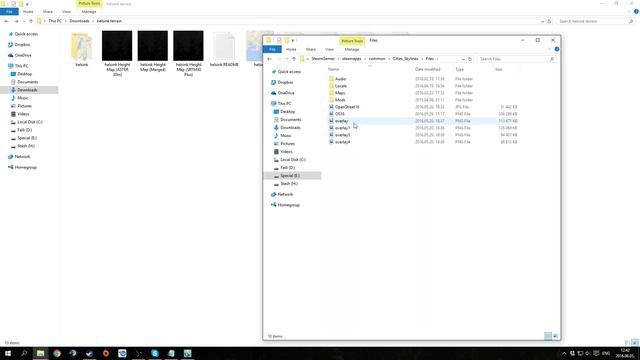Select Downloads in helsinki terrain sidebar

pos(27,90)
